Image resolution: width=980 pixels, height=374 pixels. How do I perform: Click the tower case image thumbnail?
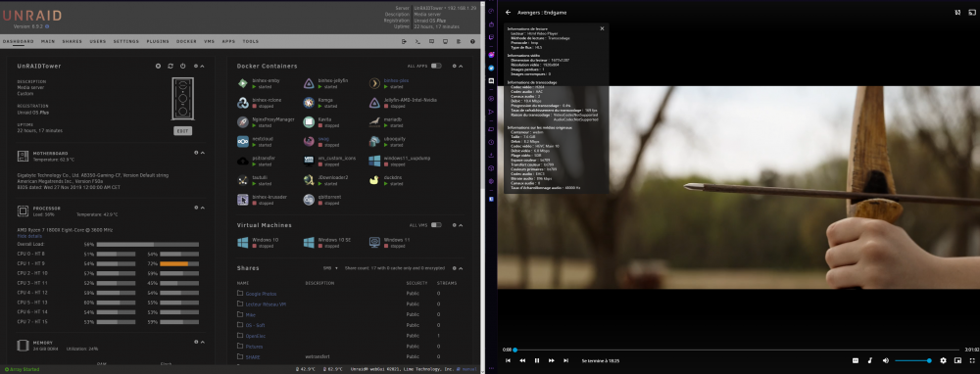(182, 99)
